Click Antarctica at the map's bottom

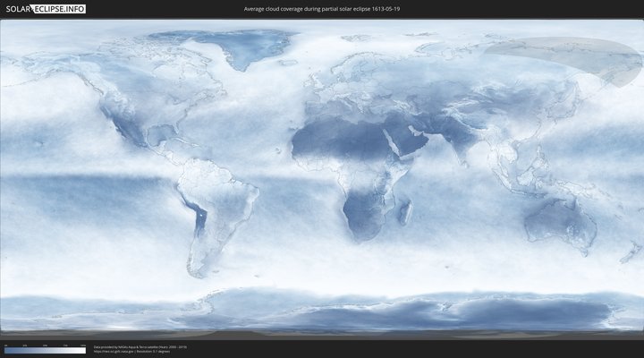click(358, 309)
